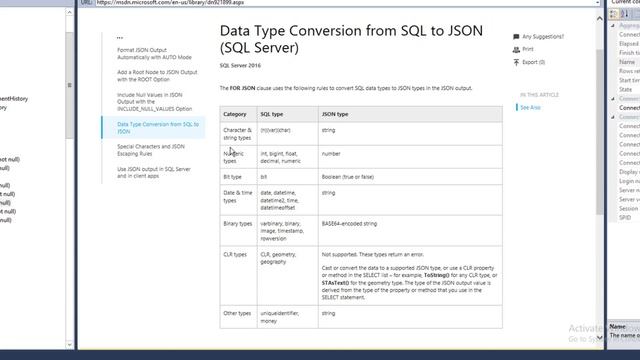The width and height of the screenshot is (640, 360).
Task: Expand the ellipsis in article navigation
Action: 120,38
